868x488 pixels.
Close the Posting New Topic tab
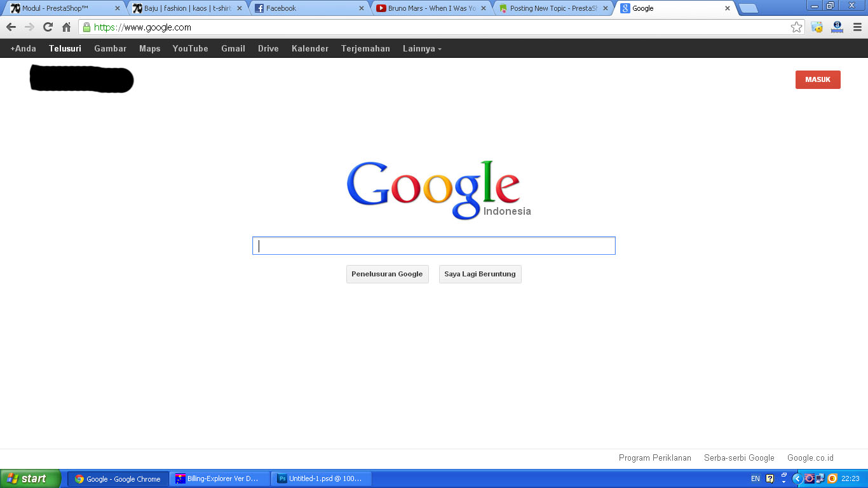[606, 8]
